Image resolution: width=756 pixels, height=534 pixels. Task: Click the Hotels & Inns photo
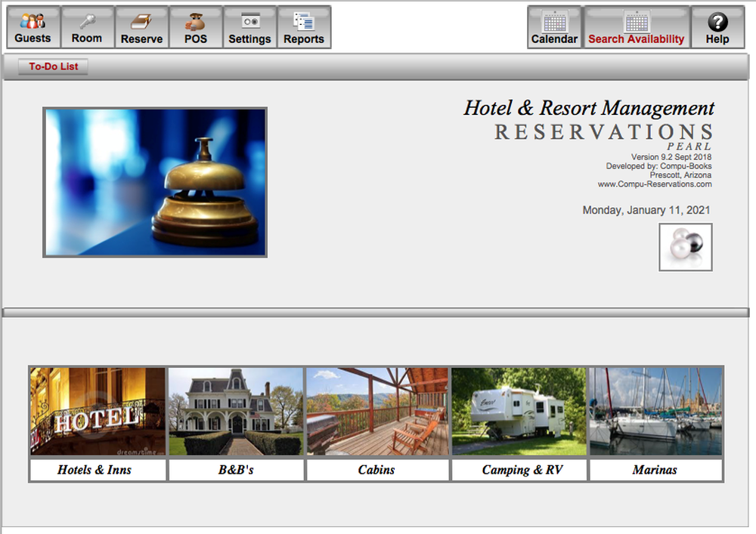pyautogui.click(x=96, y=411)
